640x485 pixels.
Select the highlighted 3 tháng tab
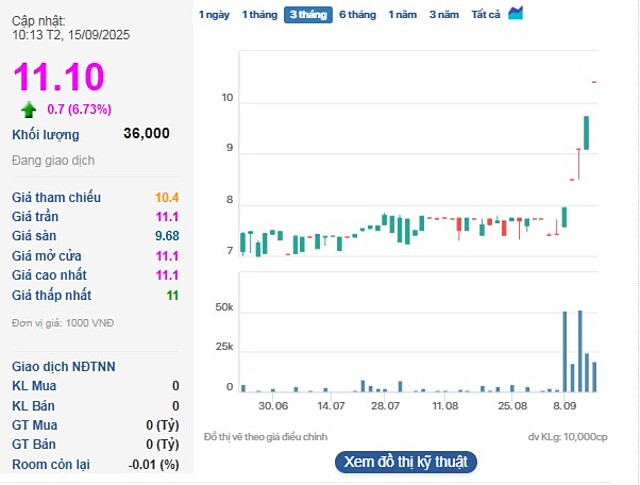(308, 15)
